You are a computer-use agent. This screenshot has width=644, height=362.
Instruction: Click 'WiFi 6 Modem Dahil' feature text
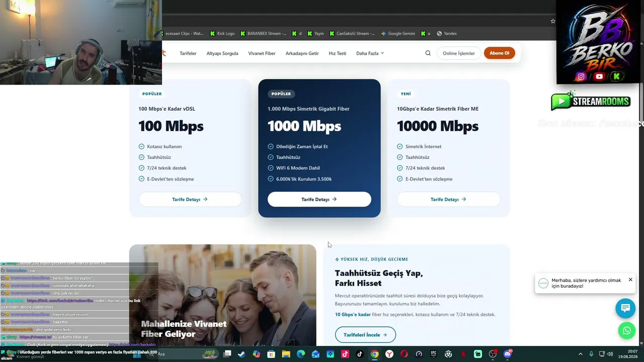298,168
